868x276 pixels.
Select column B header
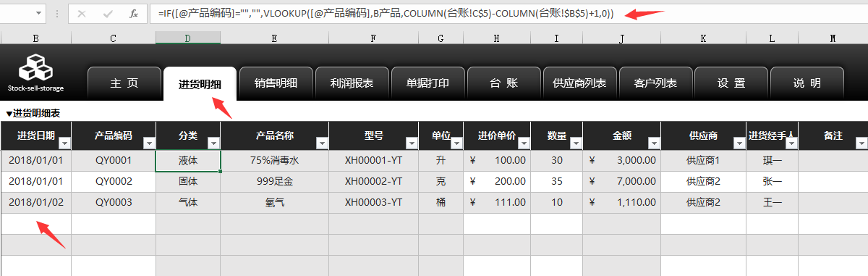pyautogui.click(x=36, y=38)
